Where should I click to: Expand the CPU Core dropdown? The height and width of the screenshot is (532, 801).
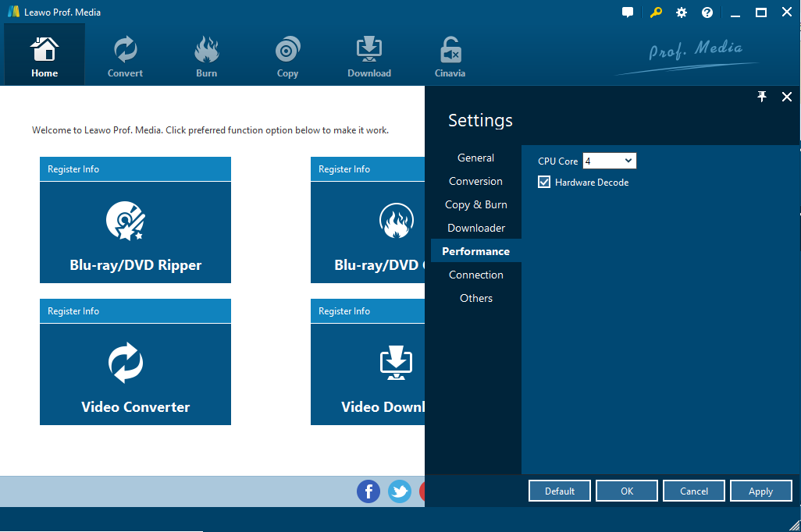(610, 161)
